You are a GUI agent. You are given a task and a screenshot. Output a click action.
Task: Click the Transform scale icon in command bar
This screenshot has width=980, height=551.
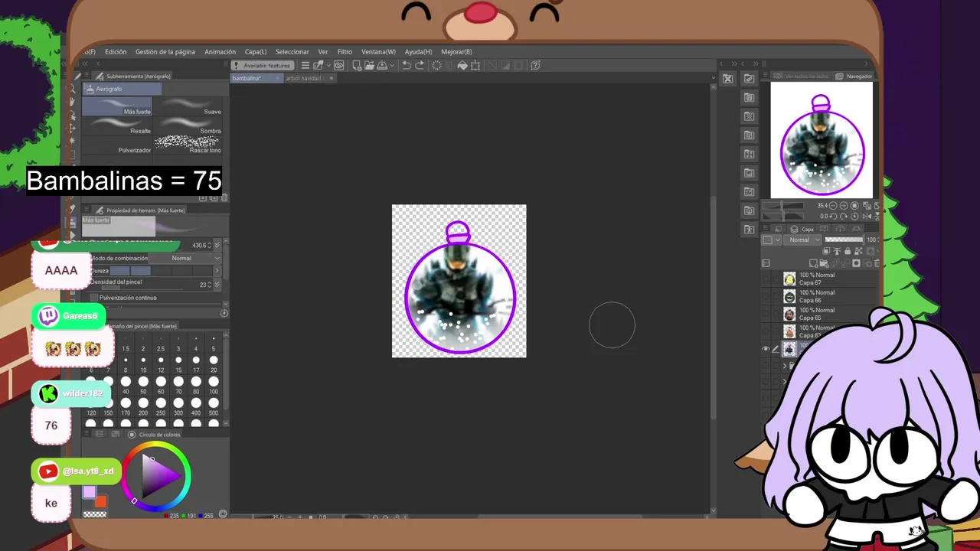click(x=475, y=65)
